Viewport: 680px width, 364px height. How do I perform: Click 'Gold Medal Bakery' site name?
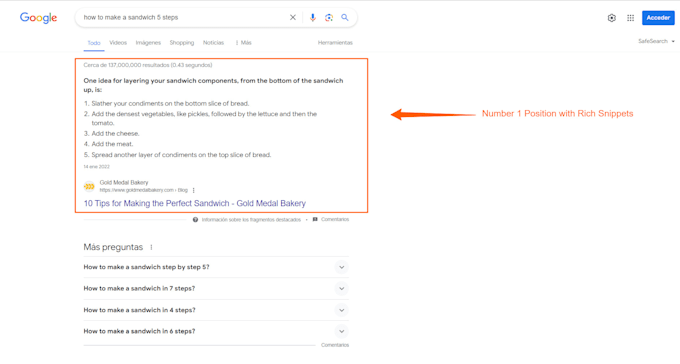click(x=124, y=183)
